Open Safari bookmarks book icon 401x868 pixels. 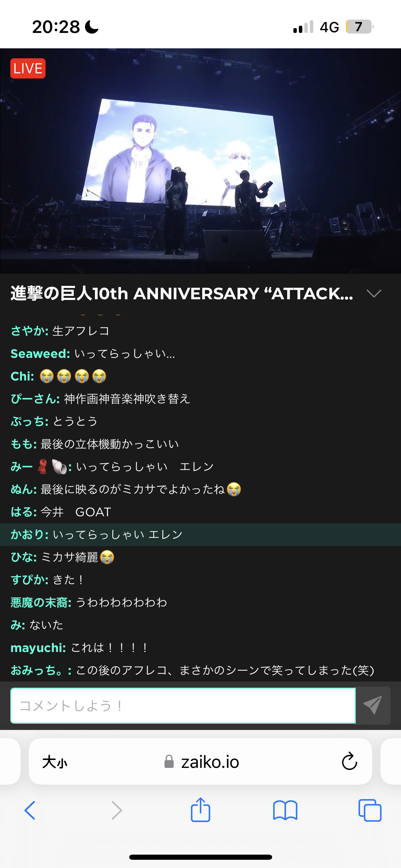(285, 810)
